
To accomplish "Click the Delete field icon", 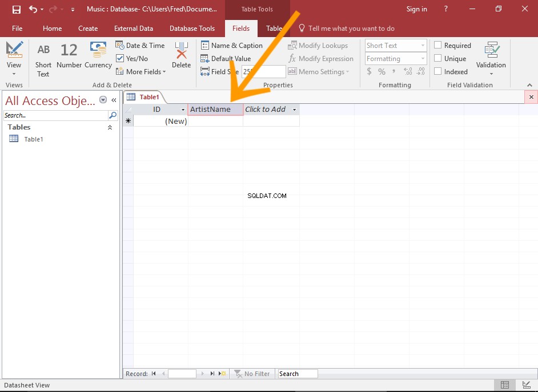I will [x=181, y=55].
